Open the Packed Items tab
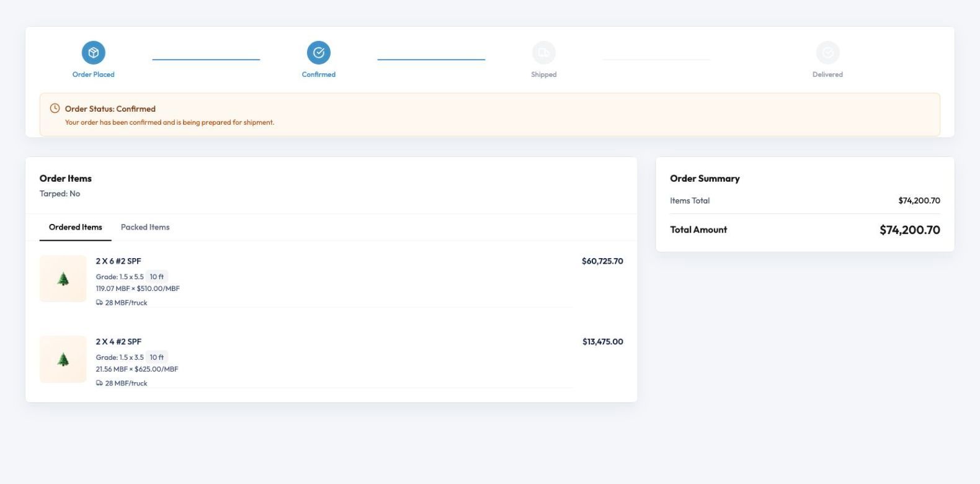Image resolution: width=980 pixels, height=484 pixels. pos(145,227)
